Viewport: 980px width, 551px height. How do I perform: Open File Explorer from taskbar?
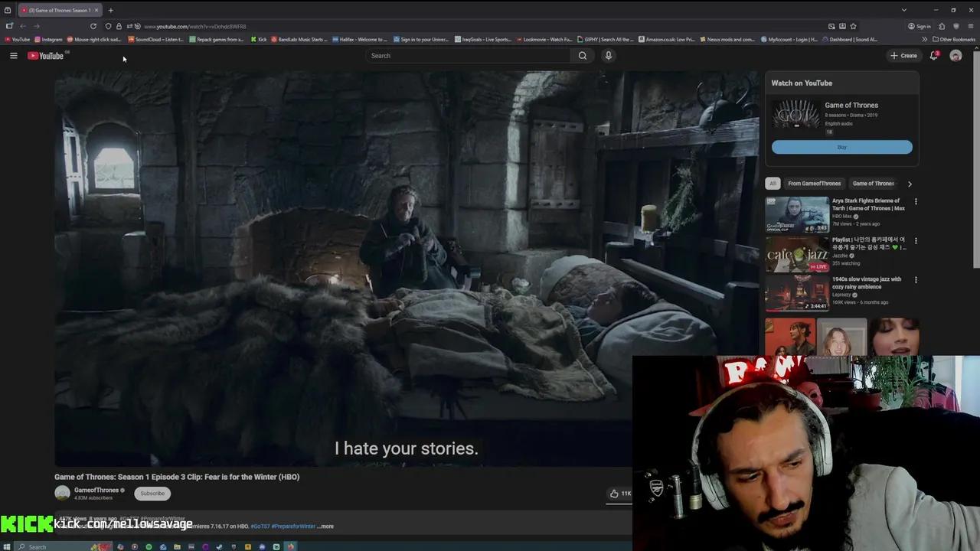click(177, 546)
